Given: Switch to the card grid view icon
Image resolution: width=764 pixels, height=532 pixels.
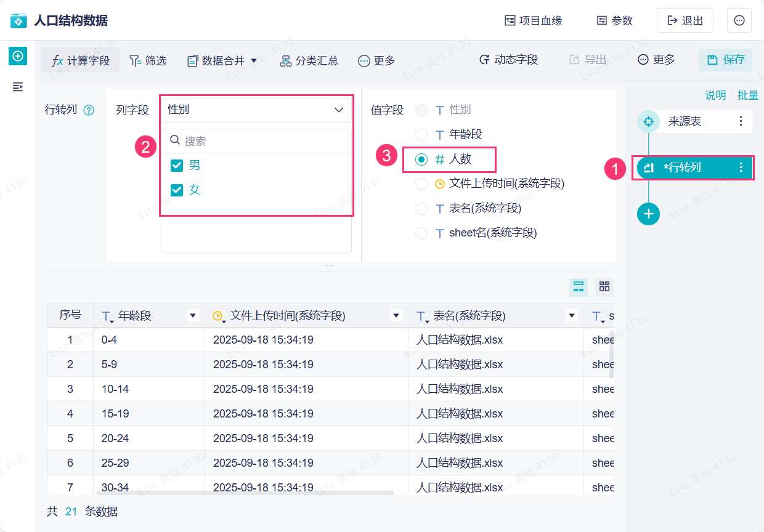Looking at the screenshot, I should click(604, 286).
